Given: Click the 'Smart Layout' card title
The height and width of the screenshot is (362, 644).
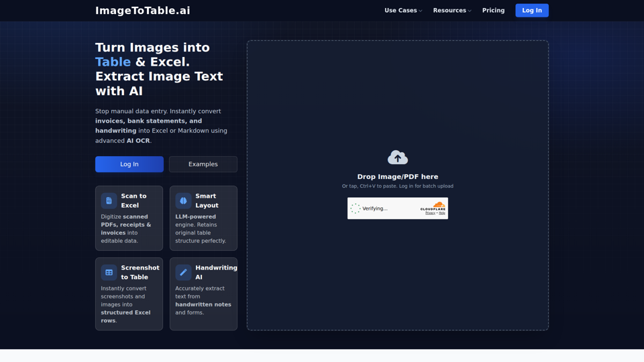Looking at the screenshot, I should [x=207, y=200].
